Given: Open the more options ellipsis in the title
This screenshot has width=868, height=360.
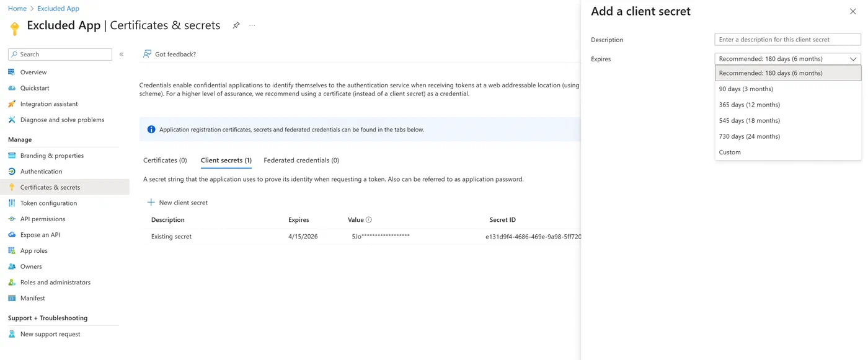Looking at the screenshot, I should click(252, 25).
